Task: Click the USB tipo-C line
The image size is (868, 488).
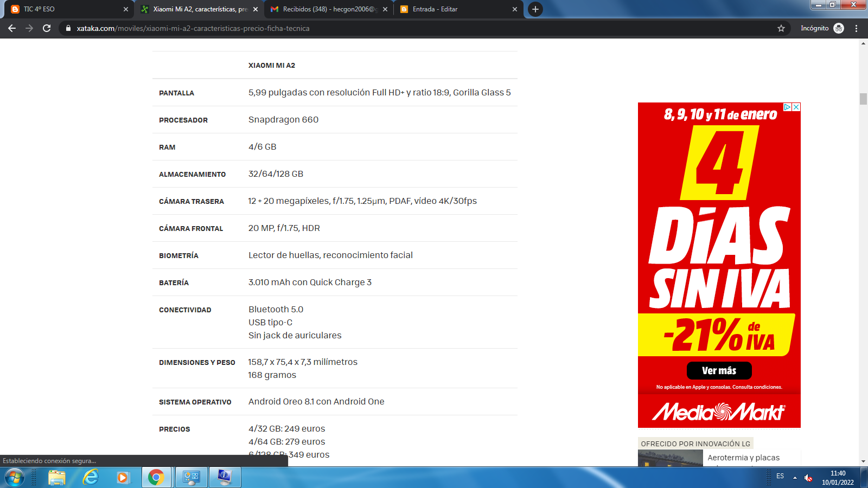Action: 270,322
